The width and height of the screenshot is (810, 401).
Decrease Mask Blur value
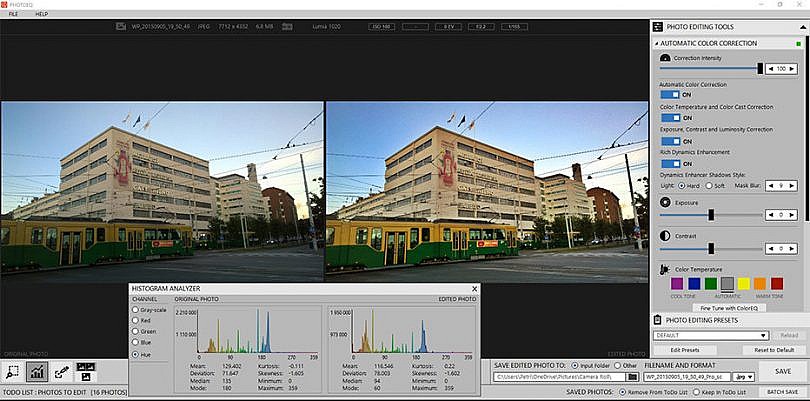[771, 186]
